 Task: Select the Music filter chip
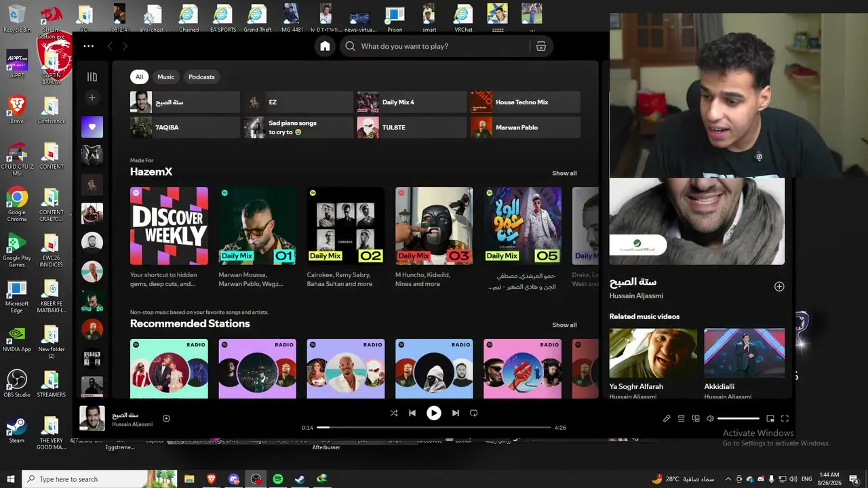coord(166,77)
